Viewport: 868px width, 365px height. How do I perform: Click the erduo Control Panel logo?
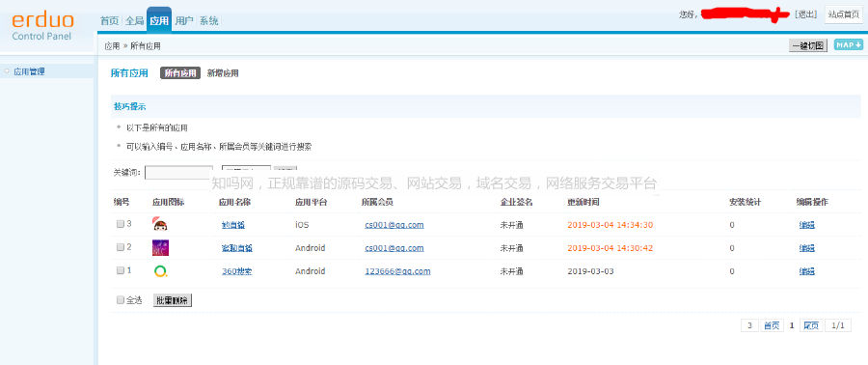43,27
